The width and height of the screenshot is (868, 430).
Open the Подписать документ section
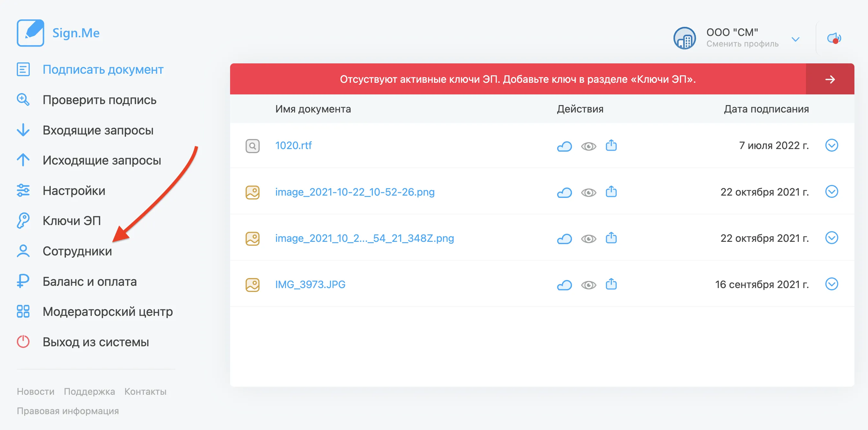pos(103,70)
